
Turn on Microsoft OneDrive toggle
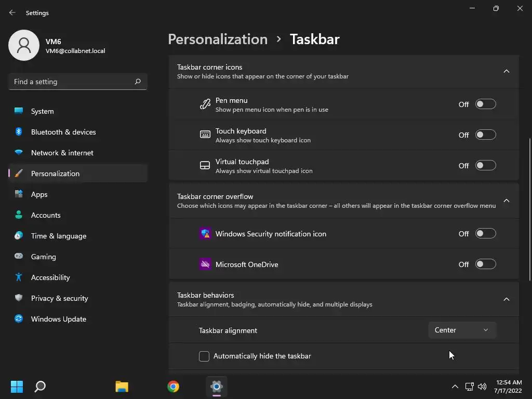click(485, 264)
